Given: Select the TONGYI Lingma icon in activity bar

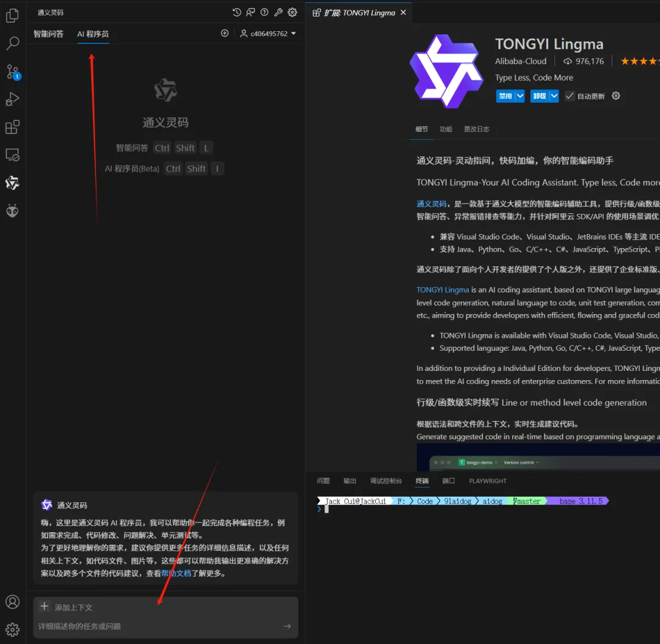Looking at the screenshot, I should pos(13,183).
